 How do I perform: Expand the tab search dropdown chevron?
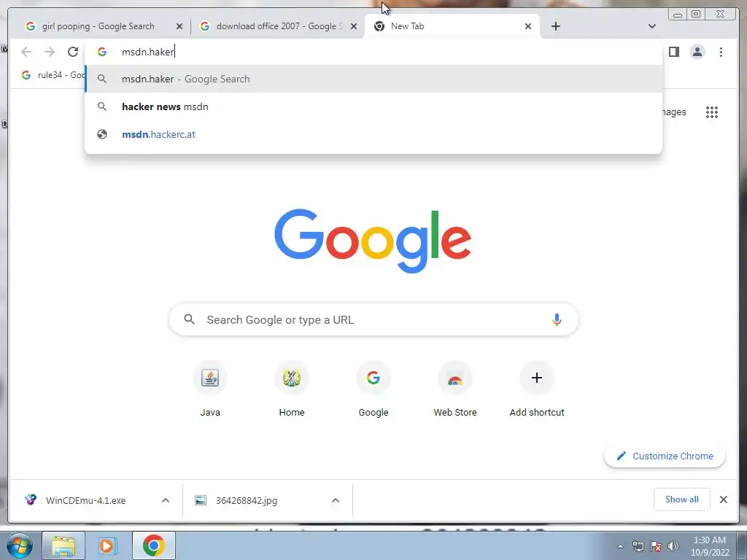[652, 26]
